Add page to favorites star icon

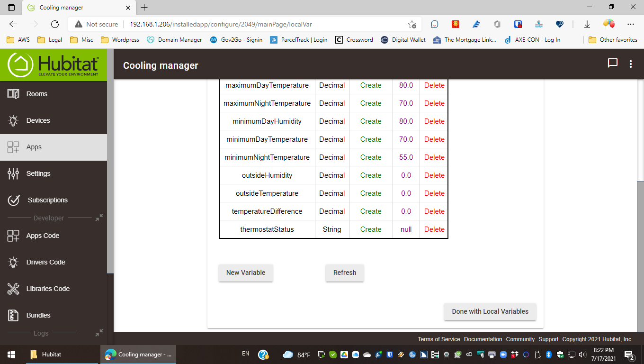tap(412, 24)
